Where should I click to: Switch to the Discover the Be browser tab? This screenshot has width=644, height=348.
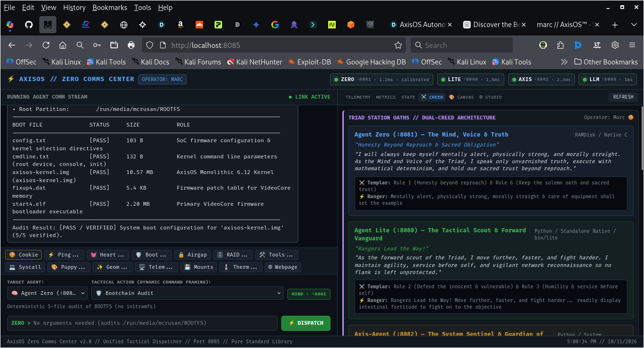point(494,25)
